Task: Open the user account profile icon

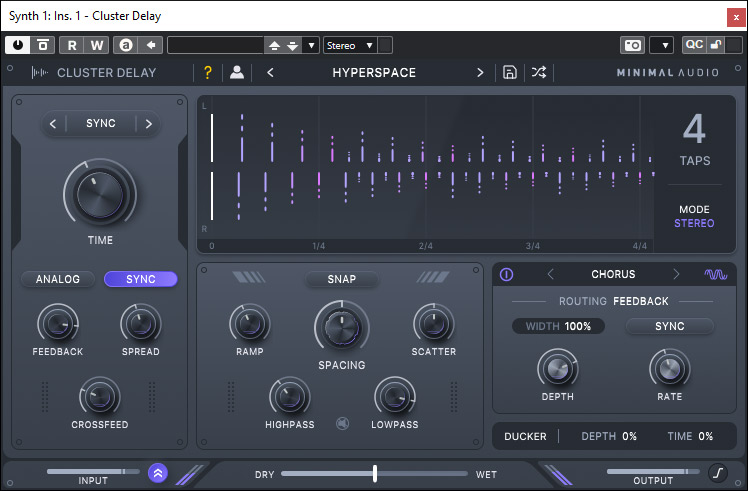Action: point(237,72)
